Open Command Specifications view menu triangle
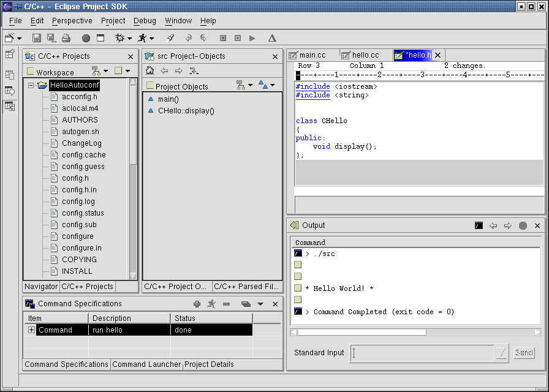Screen dimensions: 549x392 point(260,304)
